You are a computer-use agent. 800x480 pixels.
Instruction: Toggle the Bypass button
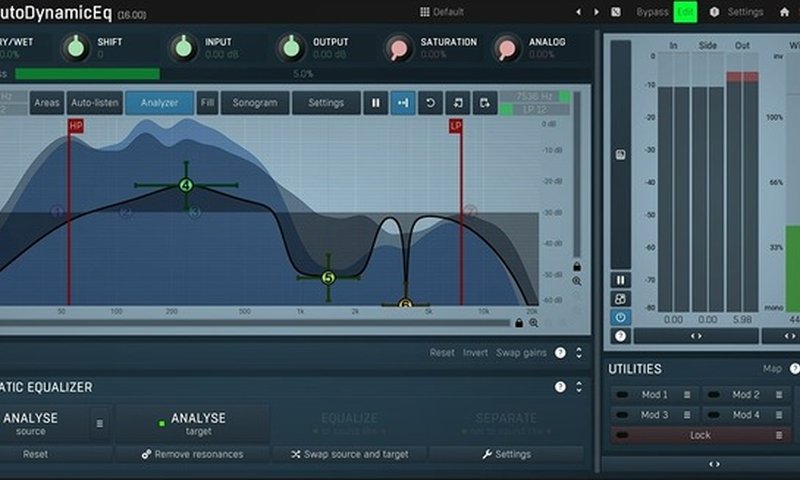point(653,12)
